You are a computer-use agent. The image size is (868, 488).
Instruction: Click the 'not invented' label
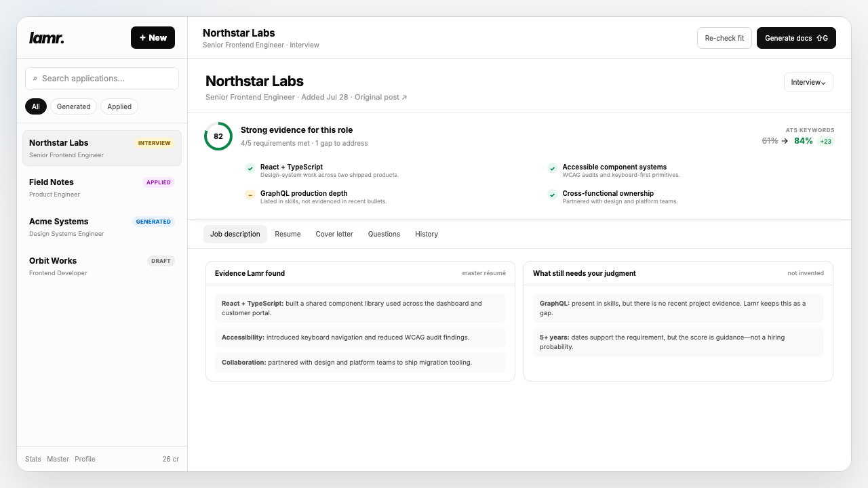pos(806,273)
